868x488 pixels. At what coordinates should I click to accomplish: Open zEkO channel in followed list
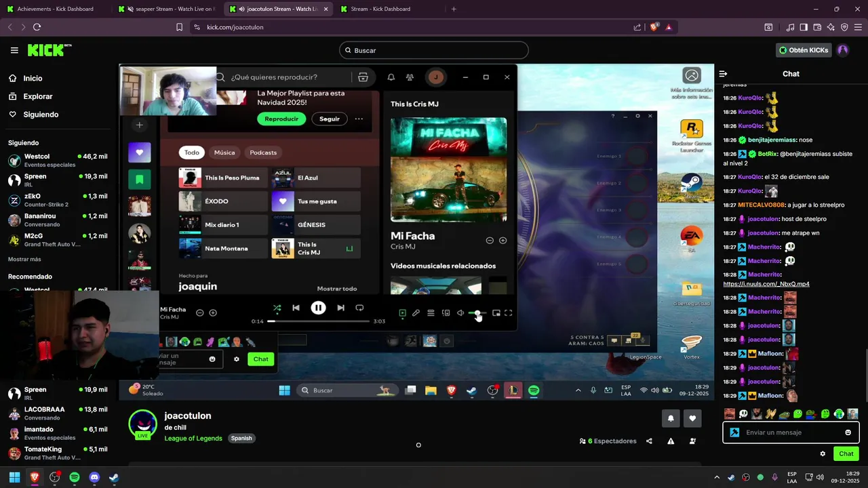[x=58, y=200]
